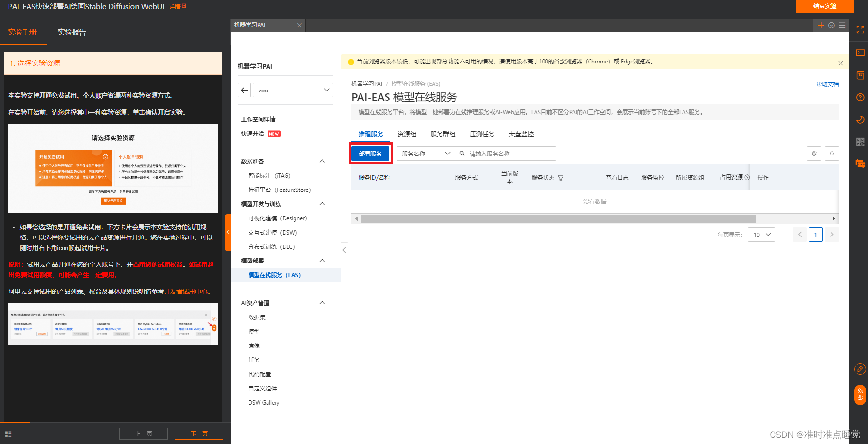Collapse the 模型开发与训练 section
868x444 pixels.
323,204
